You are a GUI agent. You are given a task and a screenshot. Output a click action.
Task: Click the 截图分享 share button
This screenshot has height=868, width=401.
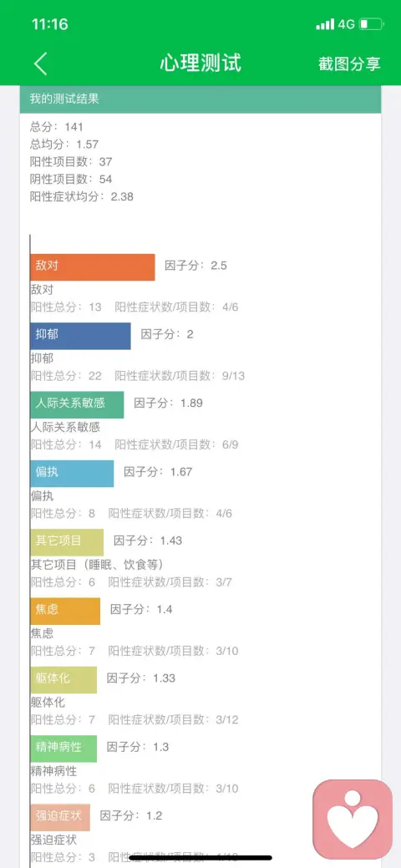(x=349, y=63)
